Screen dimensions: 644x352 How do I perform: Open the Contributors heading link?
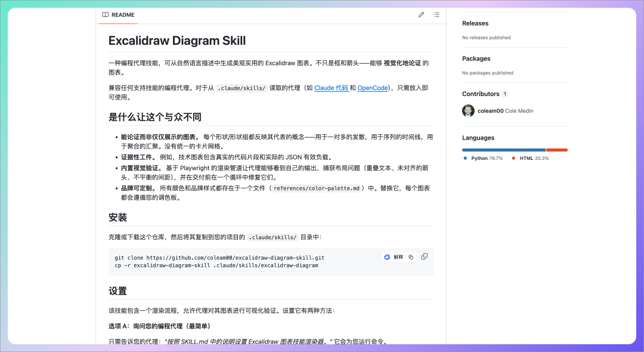point(481,94)
